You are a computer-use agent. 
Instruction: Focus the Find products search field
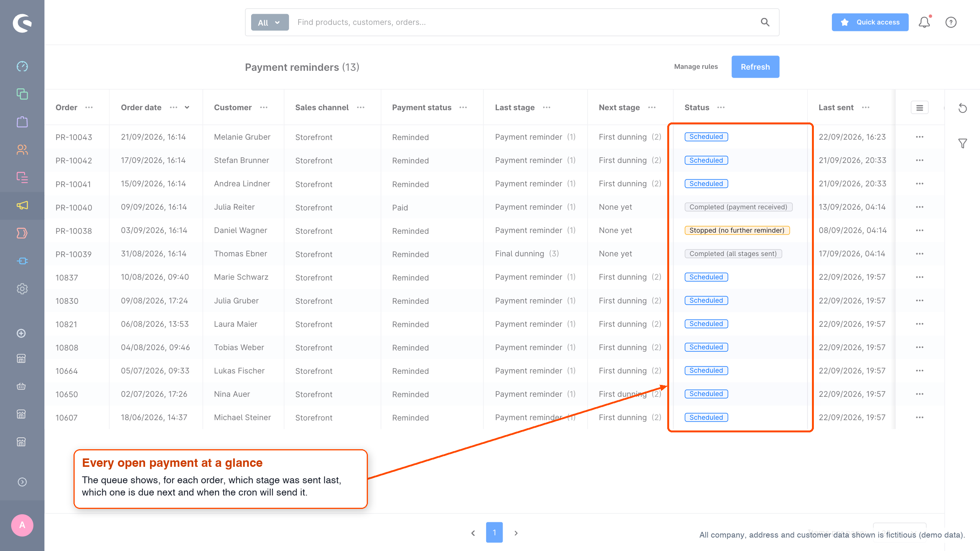524,22
